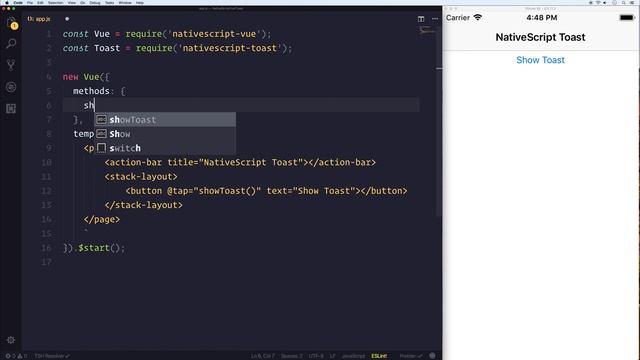Click the $start() call on line 16
Image resolution: width=640 pixels, height=360 pixels.
[x=99, y=248]
